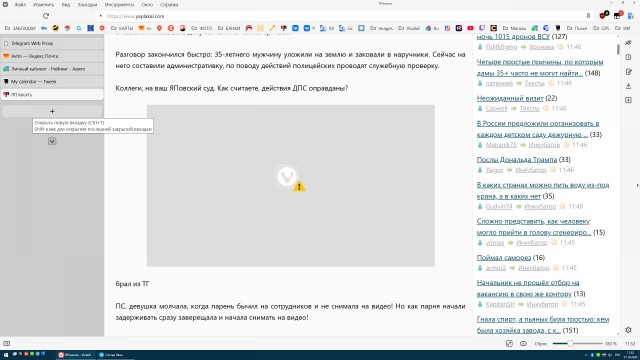Open 'Неожиданный визит' topic link
The width and height of the screenshot is (640, 360).
coord(510,98)
